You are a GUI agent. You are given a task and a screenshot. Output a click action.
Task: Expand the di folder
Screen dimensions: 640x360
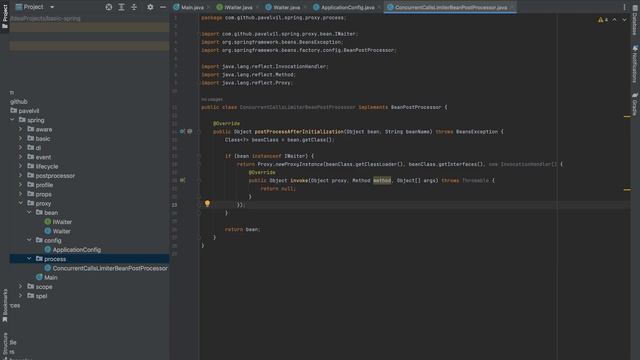(21, 148)
